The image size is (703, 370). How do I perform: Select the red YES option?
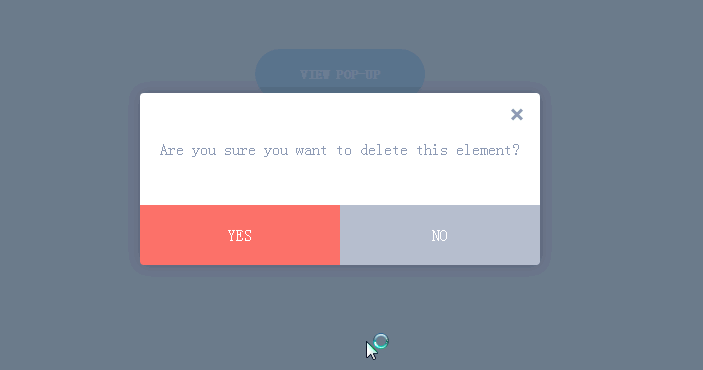pyautogui.click(x=240, y=235)
